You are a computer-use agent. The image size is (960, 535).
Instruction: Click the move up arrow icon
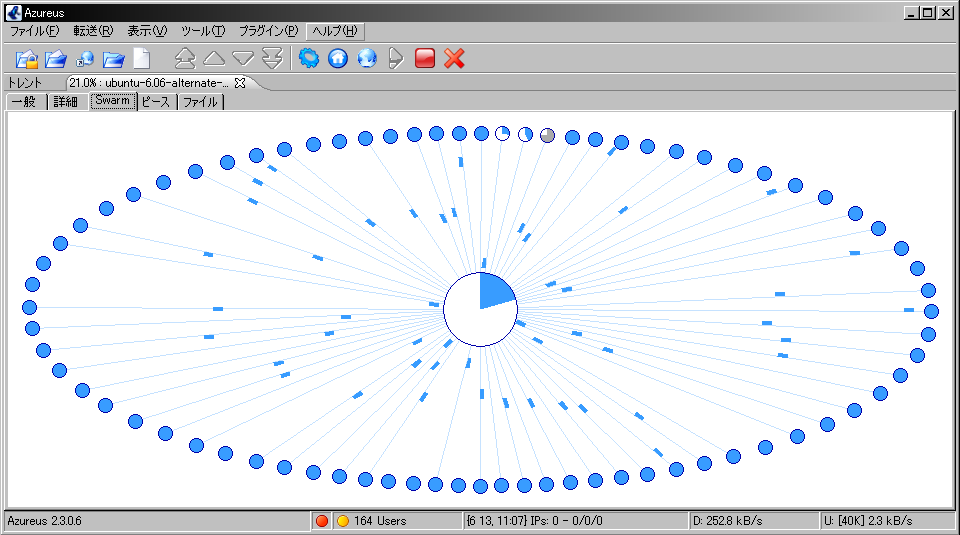pyautogui.click(x=214, y=58)
